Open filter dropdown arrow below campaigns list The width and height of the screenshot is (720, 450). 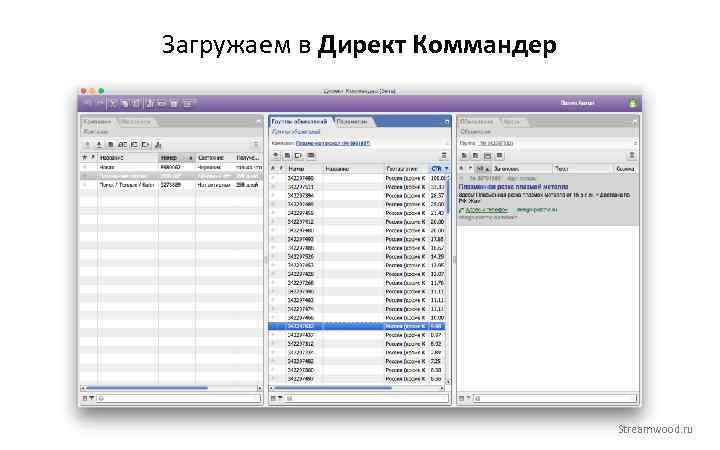[x=91, y=398]
